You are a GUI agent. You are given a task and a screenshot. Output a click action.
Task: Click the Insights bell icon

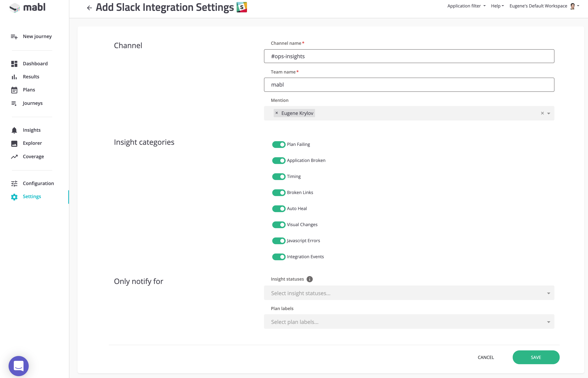[x=14, y=130]
